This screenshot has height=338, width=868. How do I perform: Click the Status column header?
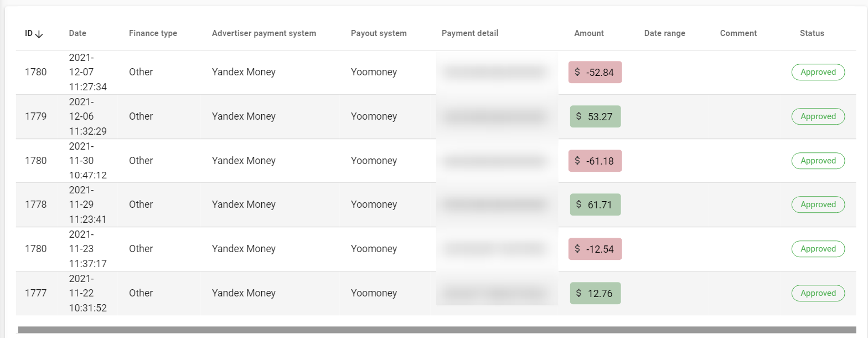812,33
